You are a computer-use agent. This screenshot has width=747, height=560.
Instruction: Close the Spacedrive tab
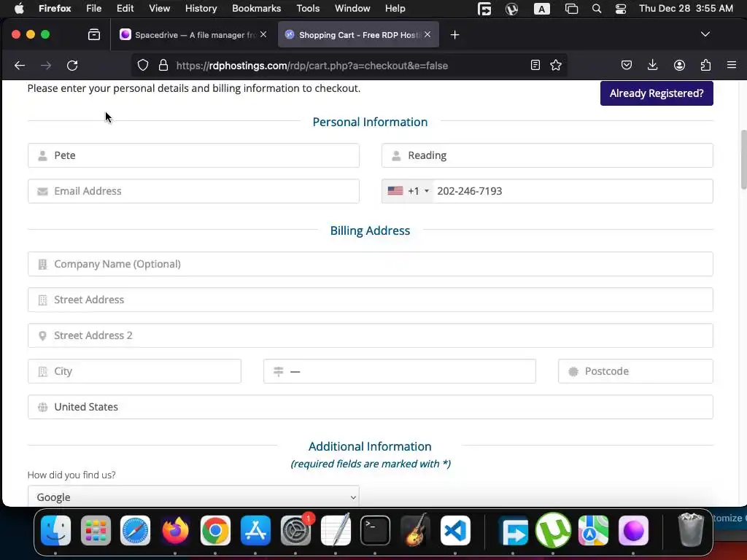[263, 34]
